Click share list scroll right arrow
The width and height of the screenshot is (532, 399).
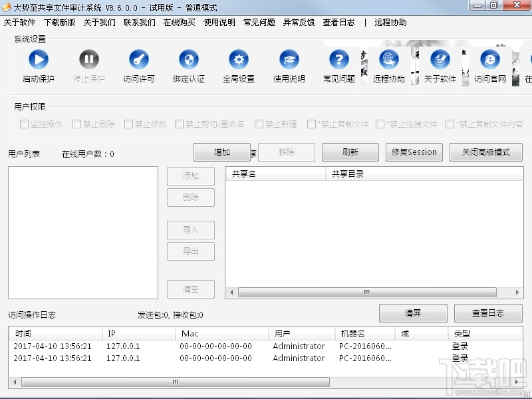coord(517,292)
